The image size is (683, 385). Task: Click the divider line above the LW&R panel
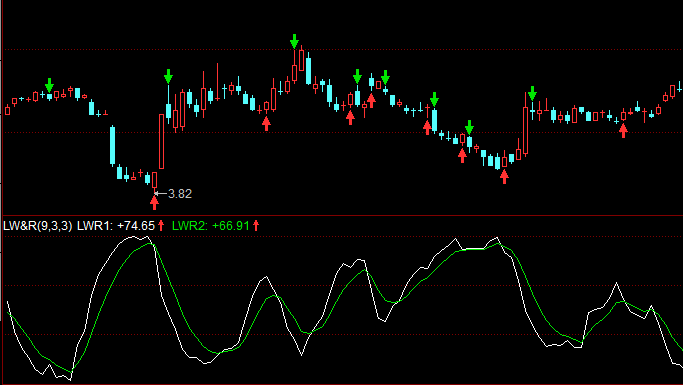click(x=342, y=215)
